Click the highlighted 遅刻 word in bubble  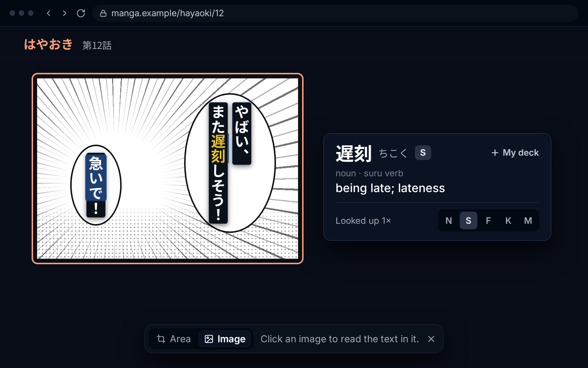(x=218, y=149)
